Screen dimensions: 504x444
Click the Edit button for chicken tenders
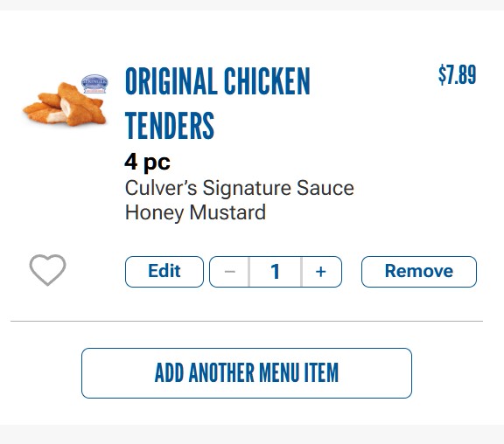point(164,272)
